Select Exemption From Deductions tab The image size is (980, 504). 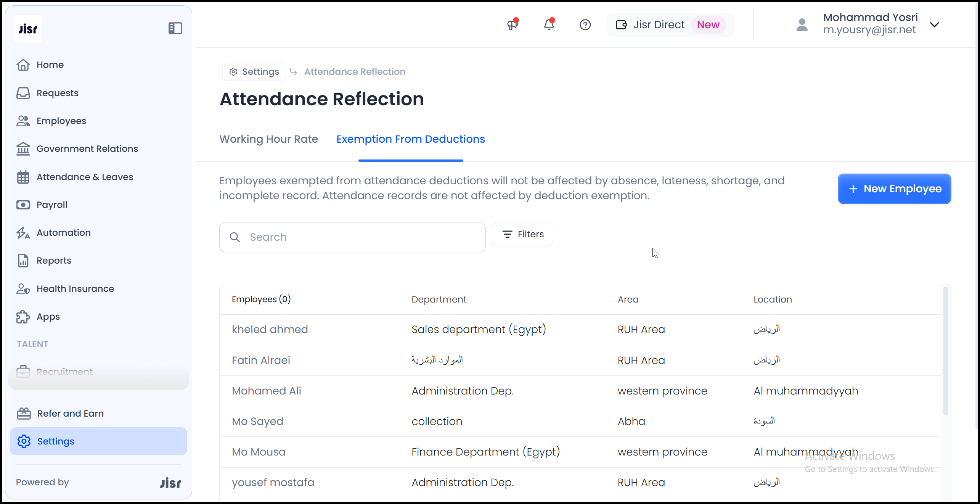[410, 139]
